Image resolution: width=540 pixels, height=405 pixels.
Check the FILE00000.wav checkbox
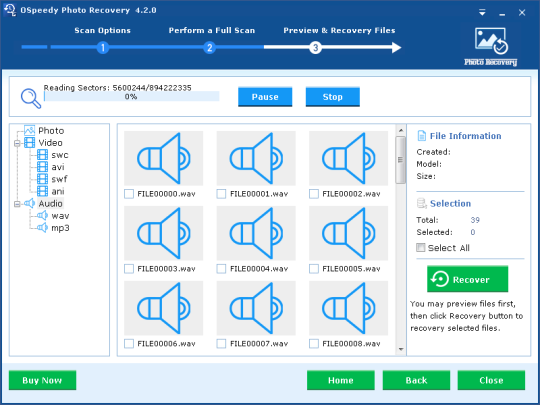click(x=129, y=194)
